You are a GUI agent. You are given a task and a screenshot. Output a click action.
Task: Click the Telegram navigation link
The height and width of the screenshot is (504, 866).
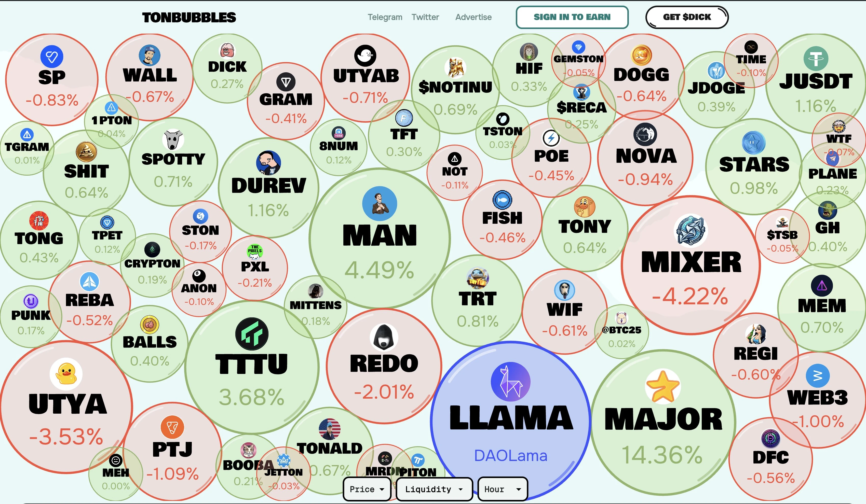click(385, 17)
